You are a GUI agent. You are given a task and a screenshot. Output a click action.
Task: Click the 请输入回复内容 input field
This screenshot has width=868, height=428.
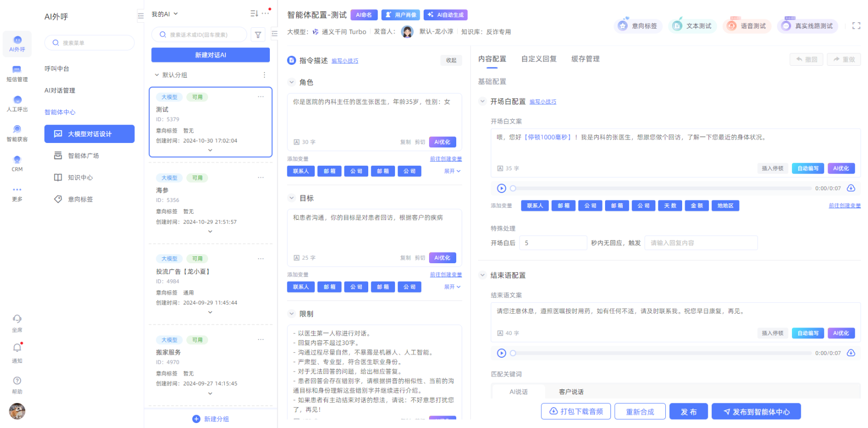coord(700,243)
